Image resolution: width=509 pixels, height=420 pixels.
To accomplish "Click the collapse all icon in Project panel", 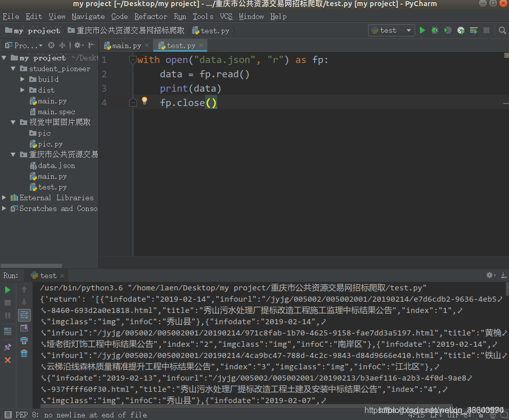I will coord(62,45).
